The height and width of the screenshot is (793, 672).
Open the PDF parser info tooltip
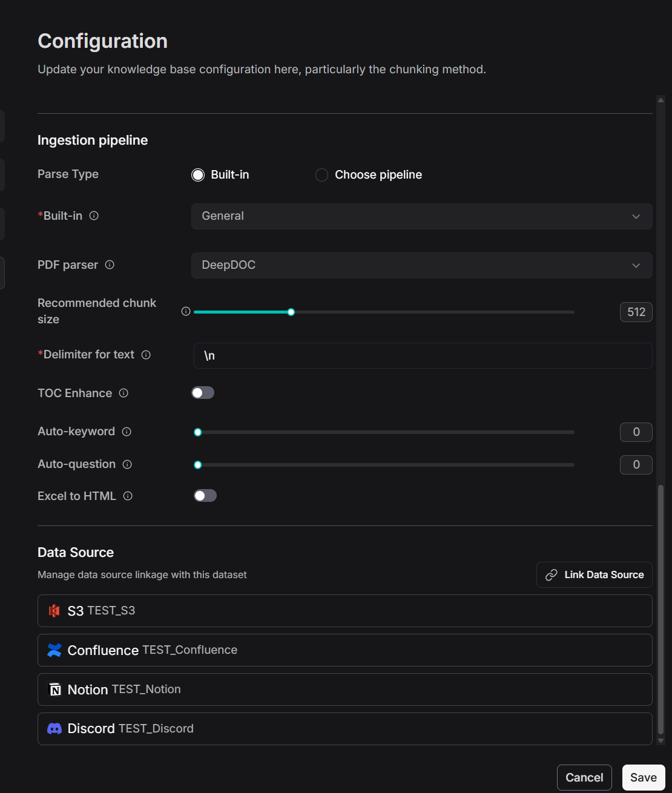110,265
